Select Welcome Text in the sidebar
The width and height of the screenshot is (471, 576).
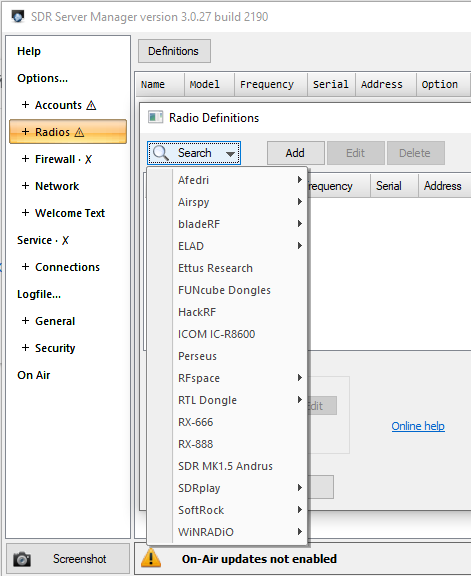coord(70,213)
